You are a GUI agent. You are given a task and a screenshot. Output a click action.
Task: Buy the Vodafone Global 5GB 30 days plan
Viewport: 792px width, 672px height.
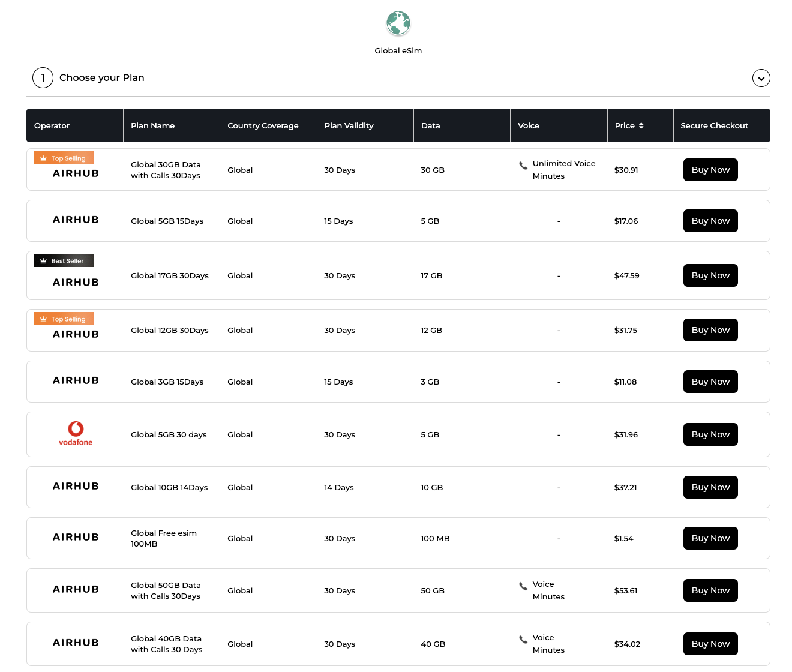pyautogui.click(x=710, y=434)
